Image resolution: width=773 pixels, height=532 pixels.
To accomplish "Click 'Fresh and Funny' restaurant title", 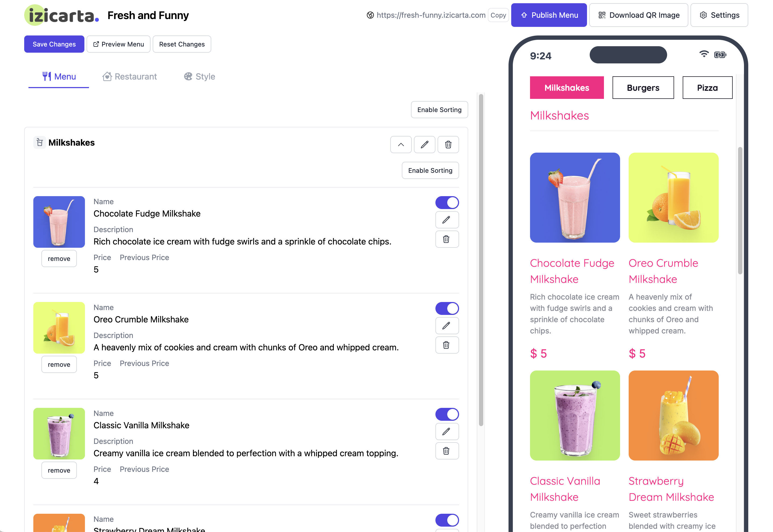I will 148,15.
